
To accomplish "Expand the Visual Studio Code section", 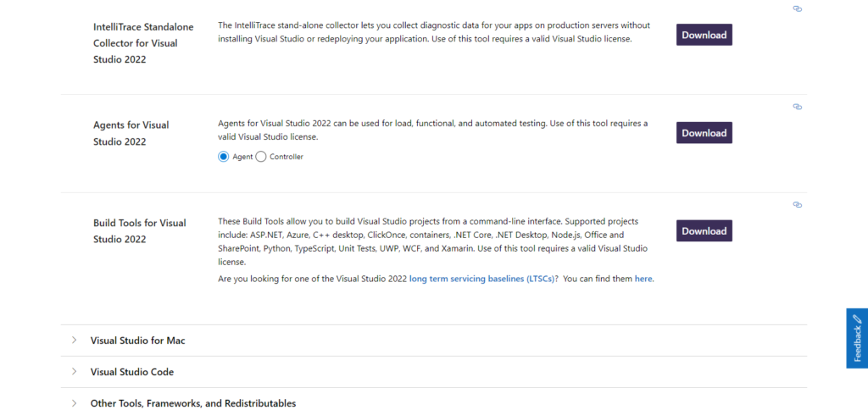I will coord(132,372).
